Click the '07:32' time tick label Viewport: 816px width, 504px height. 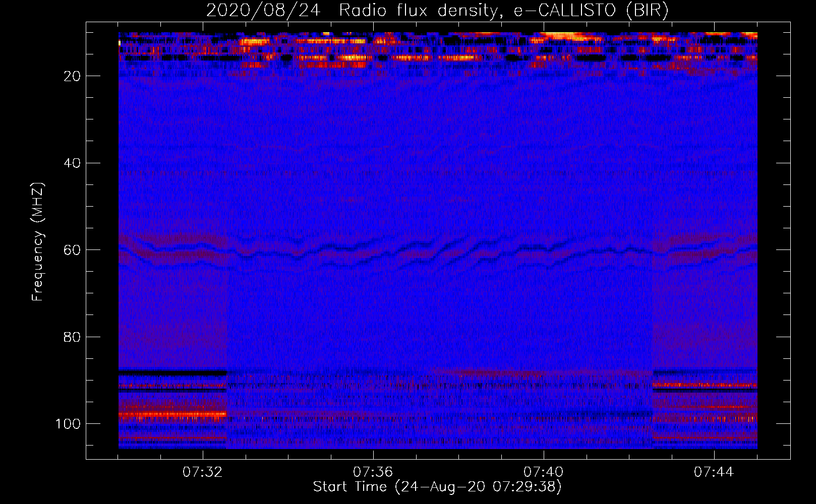point(202,472)
